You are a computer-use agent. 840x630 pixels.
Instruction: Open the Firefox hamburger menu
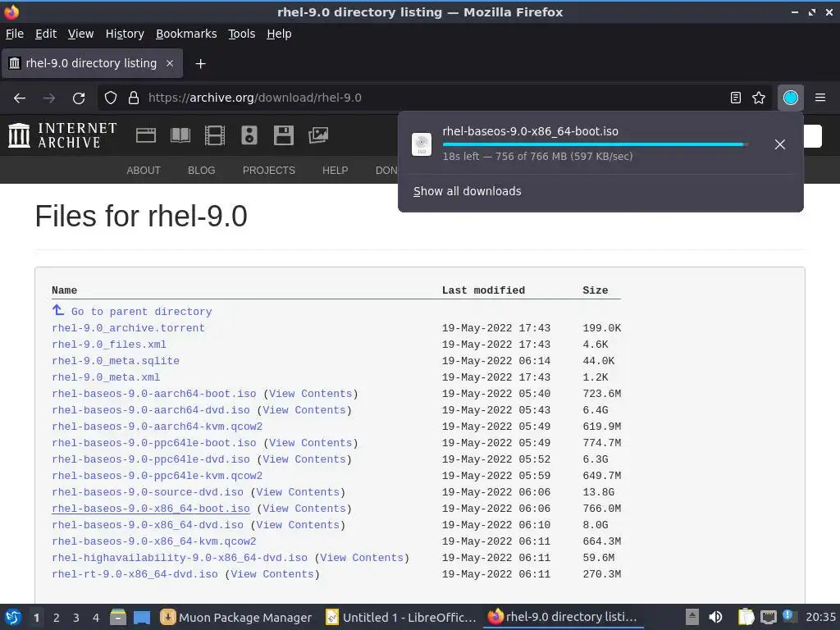click(820, 98)
